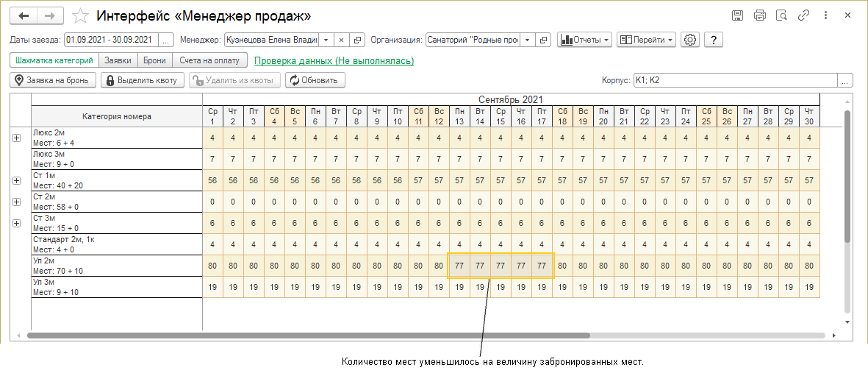The height and width of the screenshot is (376, 868).
Task: Expand the Ст 2м category row
Action: [16, 202]
